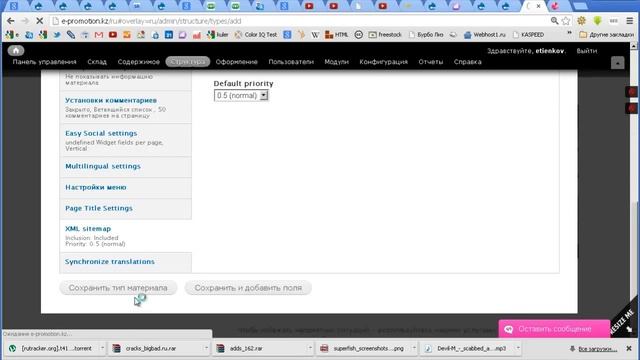Open the etienkov user profile link
The image size is (640, 360).
point(549,51)
